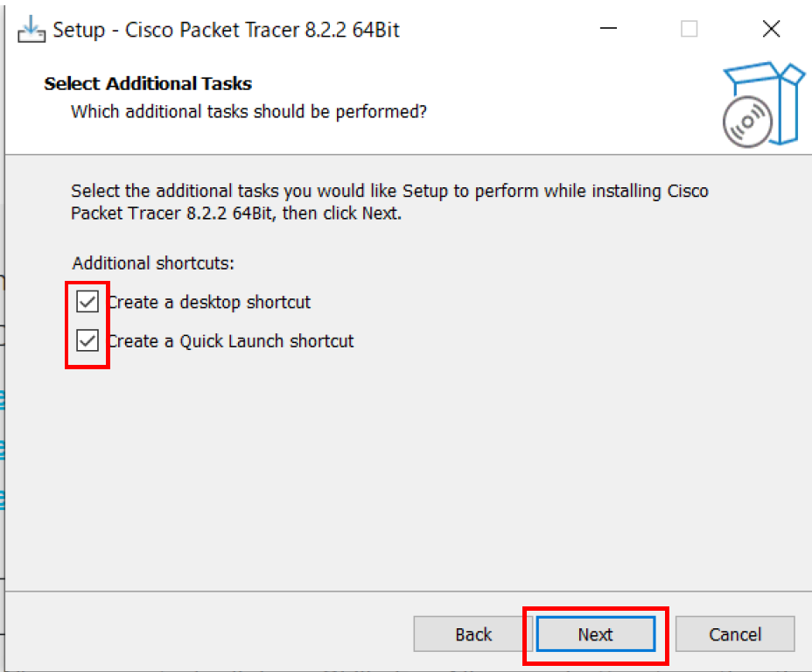812x672 pixels.
Task: Click the instruction paragraph about additional tasks
Action: [389, 201]
